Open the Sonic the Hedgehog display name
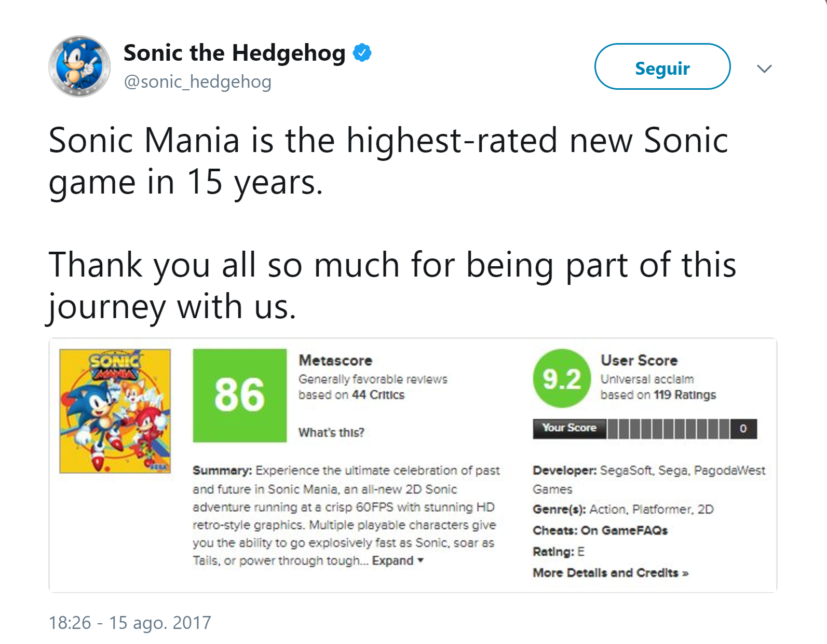Viewport: 827px width, 644px height. (235, 53)
